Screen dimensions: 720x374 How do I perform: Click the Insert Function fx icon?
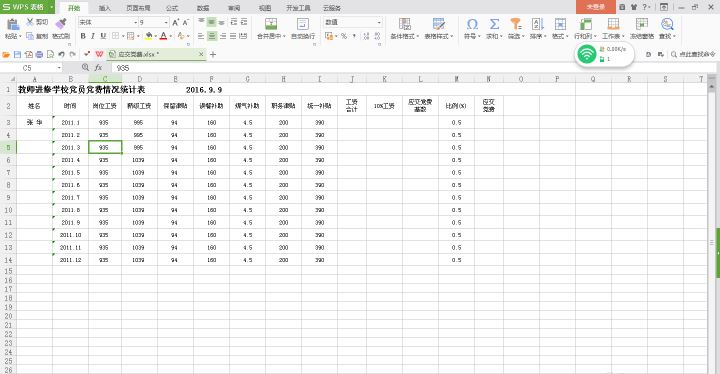pos(98,68)
